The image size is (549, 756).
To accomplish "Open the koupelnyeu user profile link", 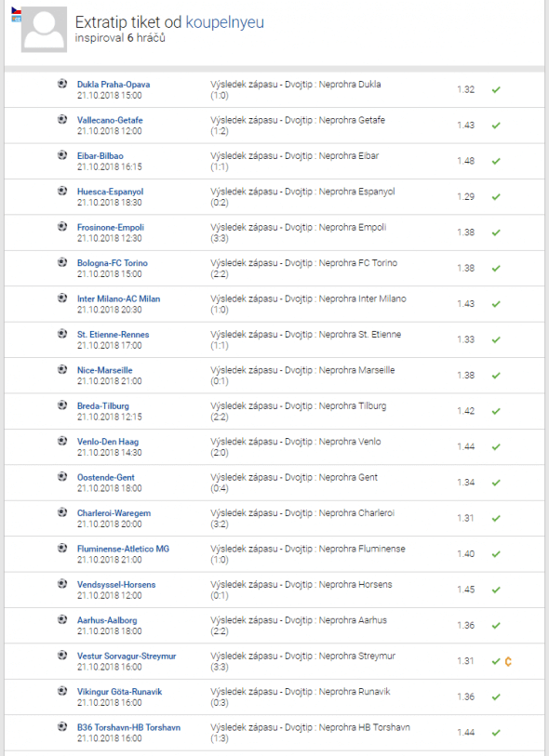I will [225, 22].
